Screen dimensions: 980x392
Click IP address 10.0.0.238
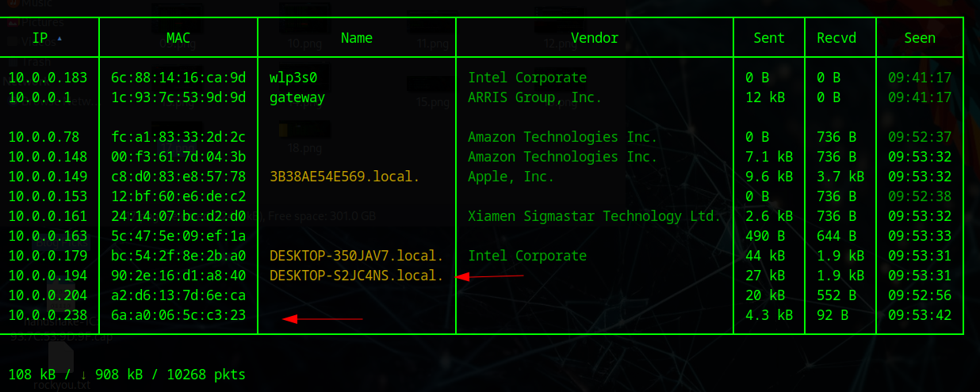[x=48, y=315]
